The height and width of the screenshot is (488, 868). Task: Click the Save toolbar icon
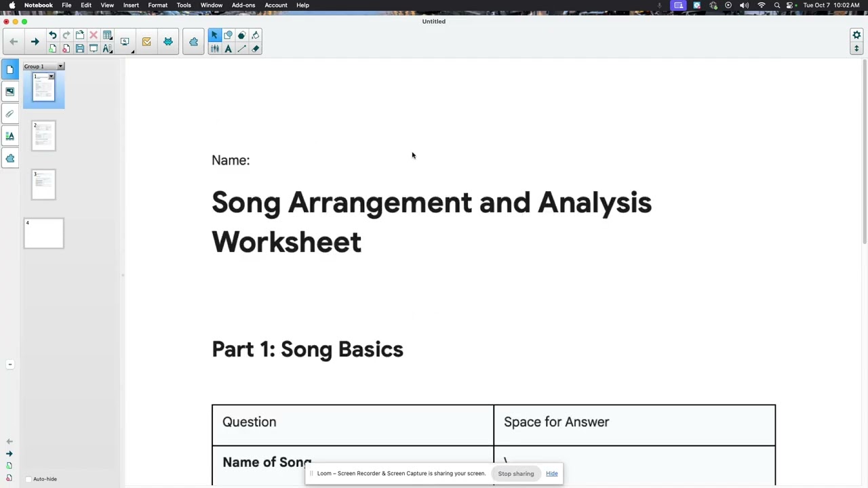(79, 49)
